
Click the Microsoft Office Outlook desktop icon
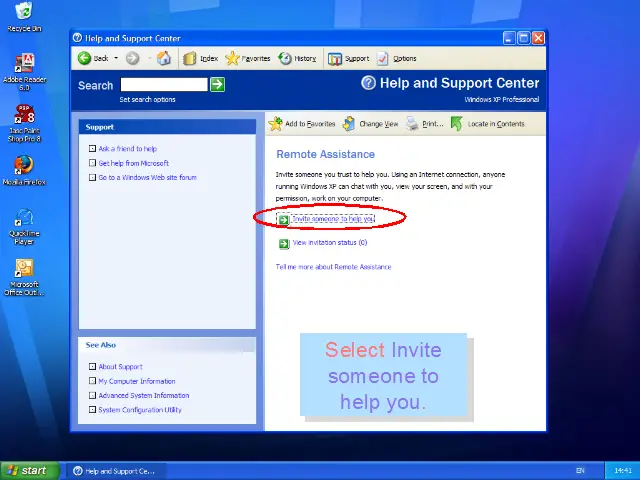24,278
